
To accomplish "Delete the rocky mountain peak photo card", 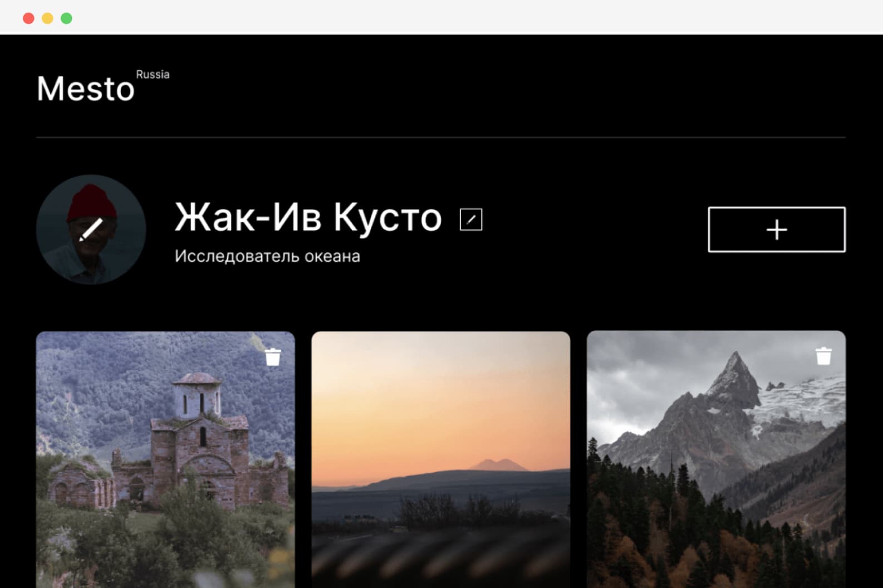I will click(823, 356).
